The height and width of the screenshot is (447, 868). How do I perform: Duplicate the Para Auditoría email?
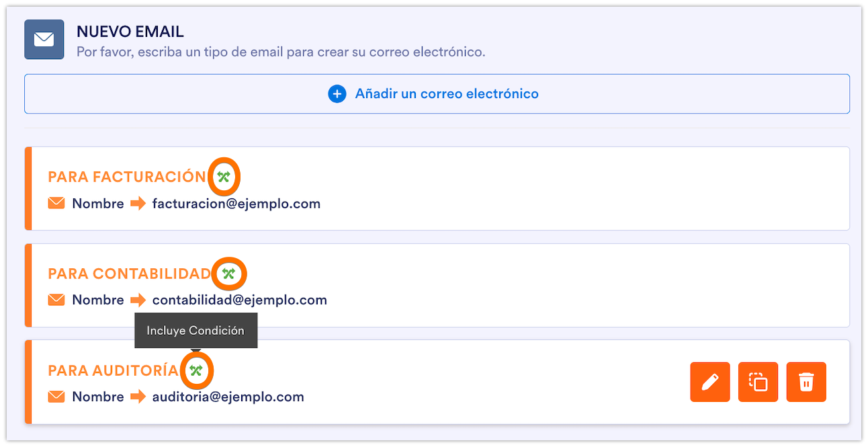758,382
